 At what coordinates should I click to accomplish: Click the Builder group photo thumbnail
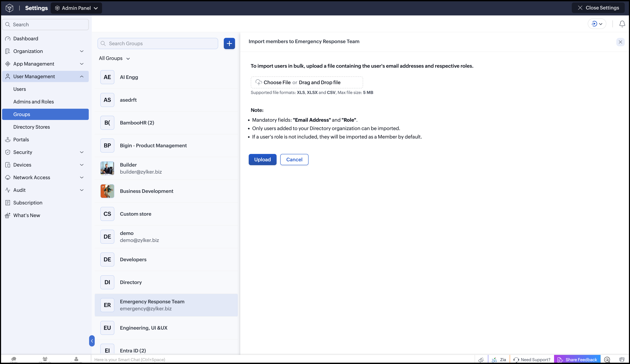(x=107, y=168)
